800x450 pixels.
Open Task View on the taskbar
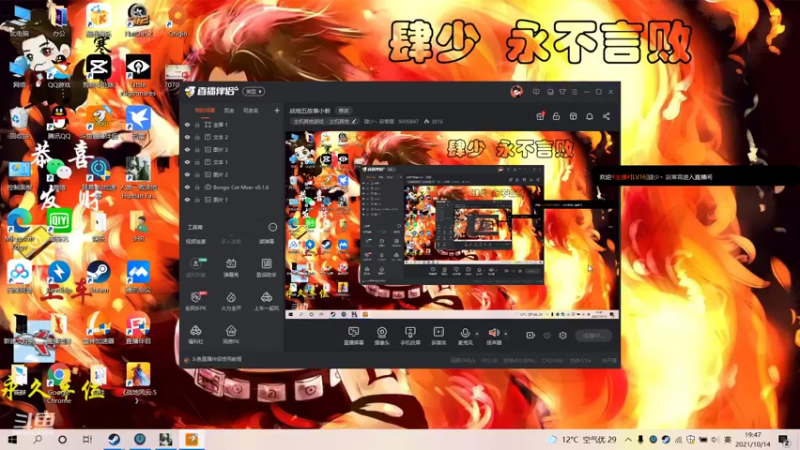pos(87,439)
